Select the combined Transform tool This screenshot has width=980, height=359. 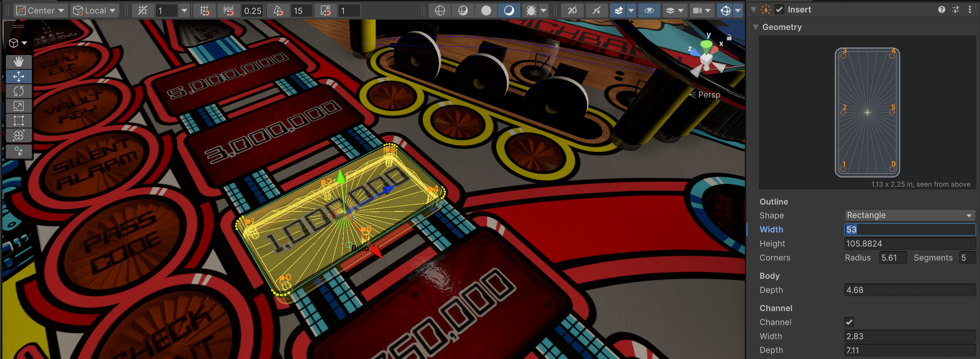click(x=19, y=135)
